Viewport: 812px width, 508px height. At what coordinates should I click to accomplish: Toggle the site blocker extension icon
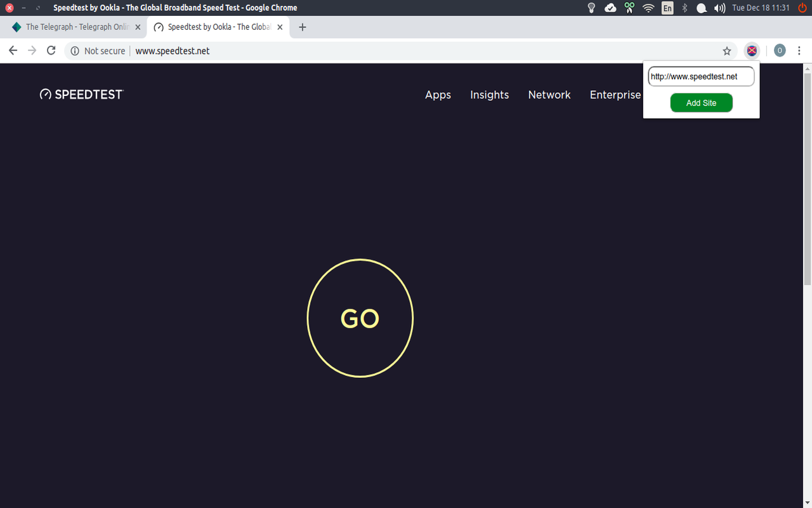[752, 51]
